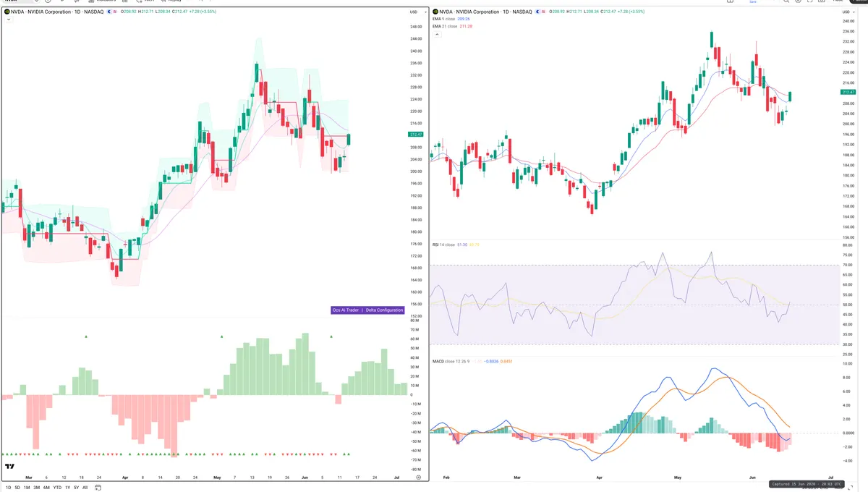The height and width of the screenshot is (492, 868).
Task: Click 156.00 on left price axis
Action: (416, 304)
